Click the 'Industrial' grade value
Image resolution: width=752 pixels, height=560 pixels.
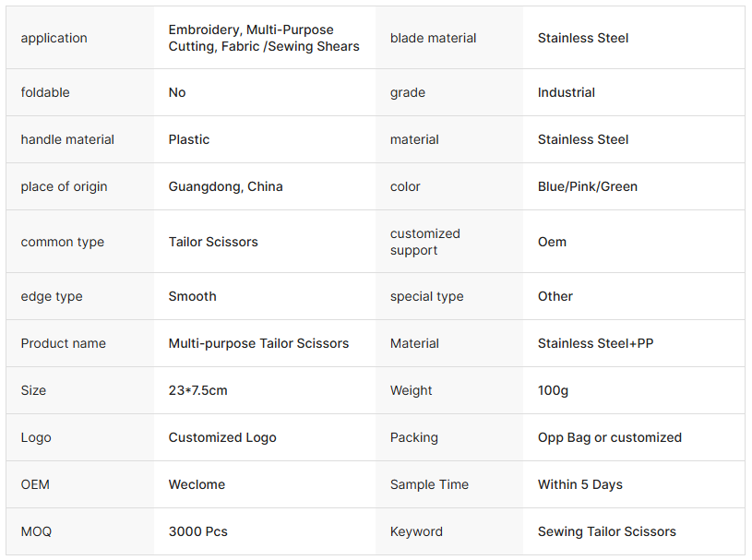click(x=567, y=92)
